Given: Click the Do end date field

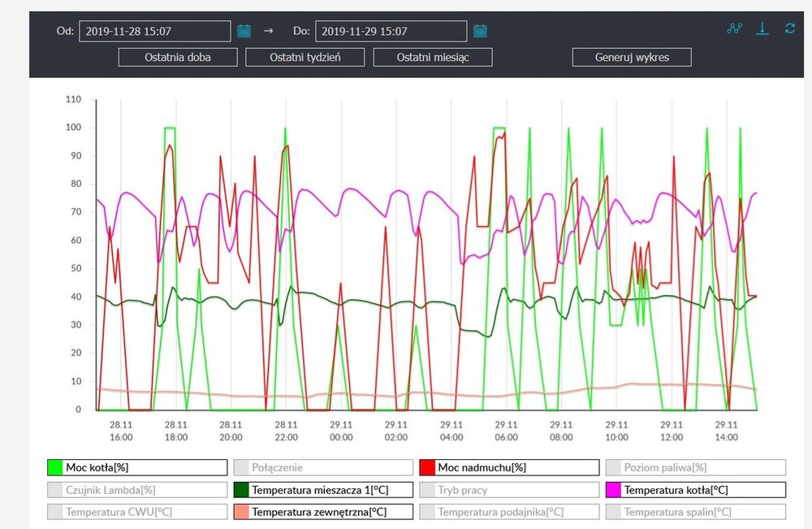Looking at the screenshot, I should 391,32.
